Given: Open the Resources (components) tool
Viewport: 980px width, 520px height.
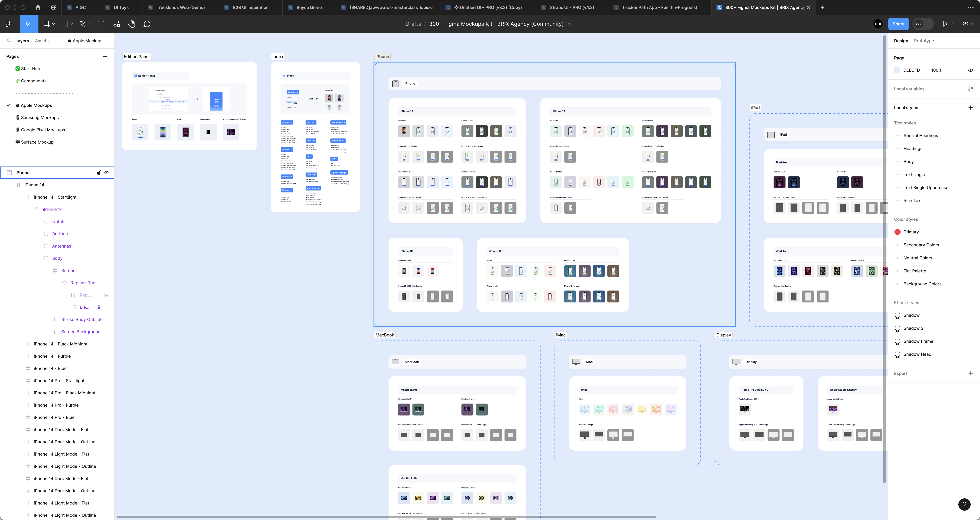Looking at the screenshot, I should point(116,24).
